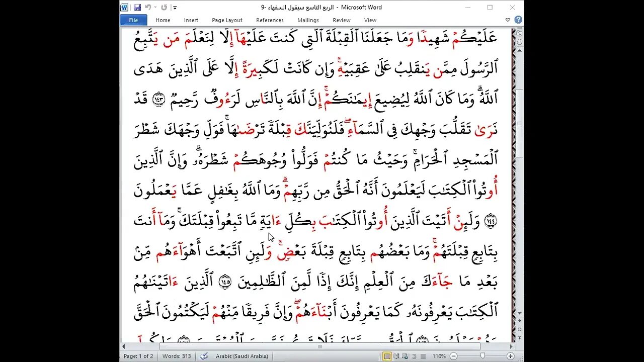Open Customize Quick Access Toolbar dropdown

(175, 8)
